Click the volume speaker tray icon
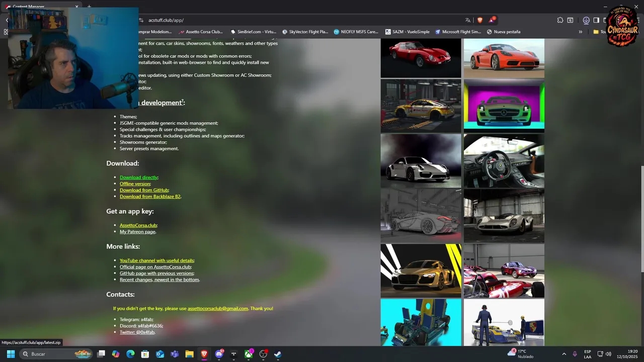 click(608, 354)
